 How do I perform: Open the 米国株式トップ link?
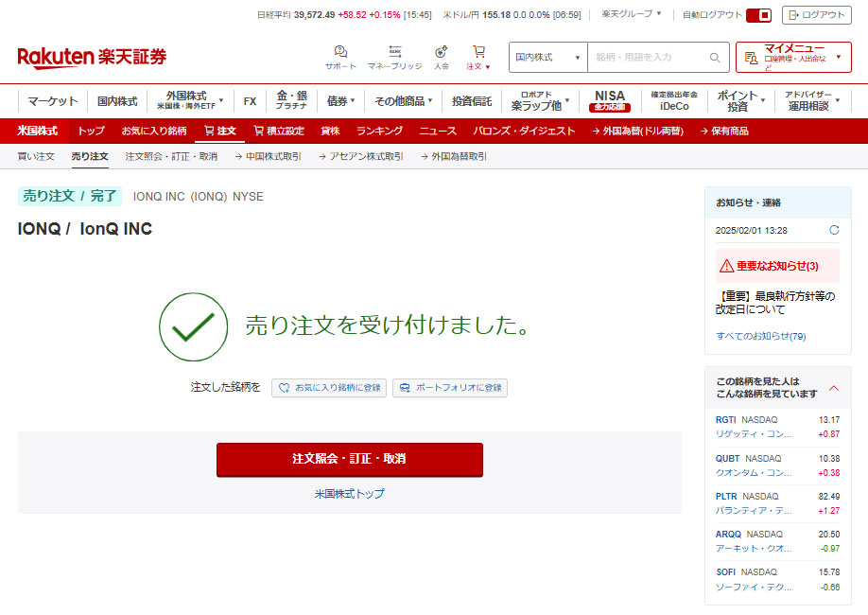click(x=349, y=494)
